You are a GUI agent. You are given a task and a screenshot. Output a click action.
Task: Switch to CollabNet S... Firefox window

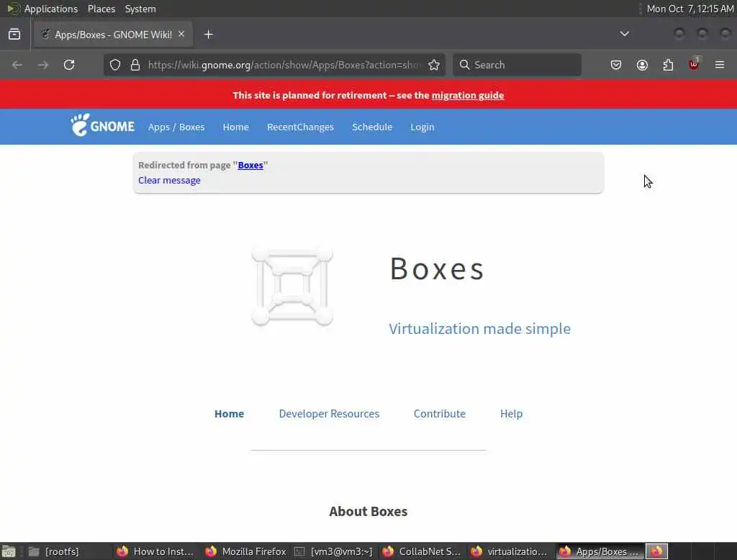click(422, 551)
